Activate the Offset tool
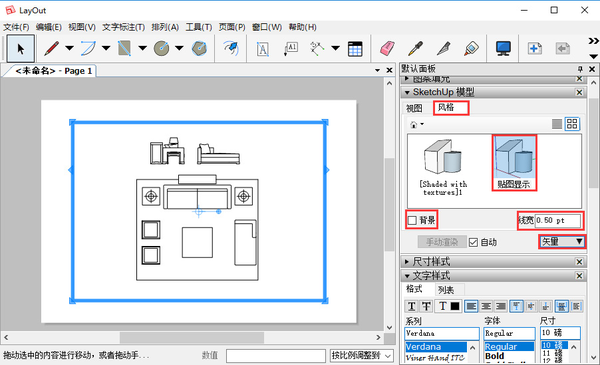This screenshot has width=600, height=365. click(x=231, y=49)
